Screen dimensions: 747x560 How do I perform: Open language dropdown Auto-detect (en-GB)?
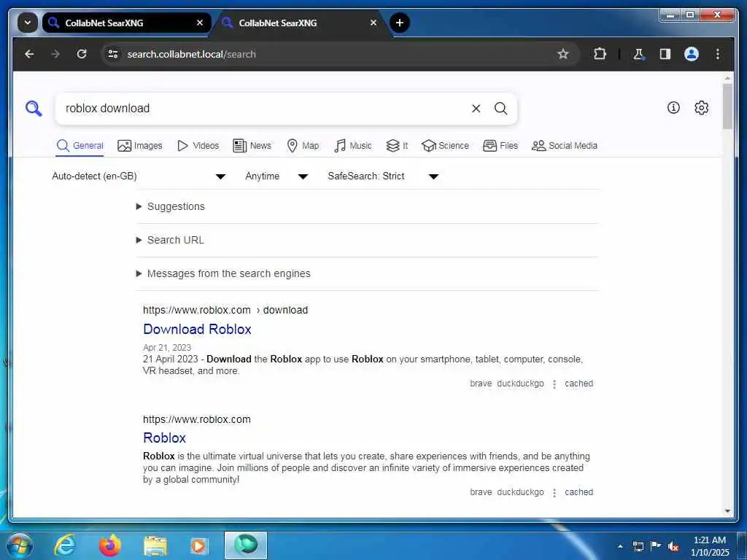pos(139,176)
